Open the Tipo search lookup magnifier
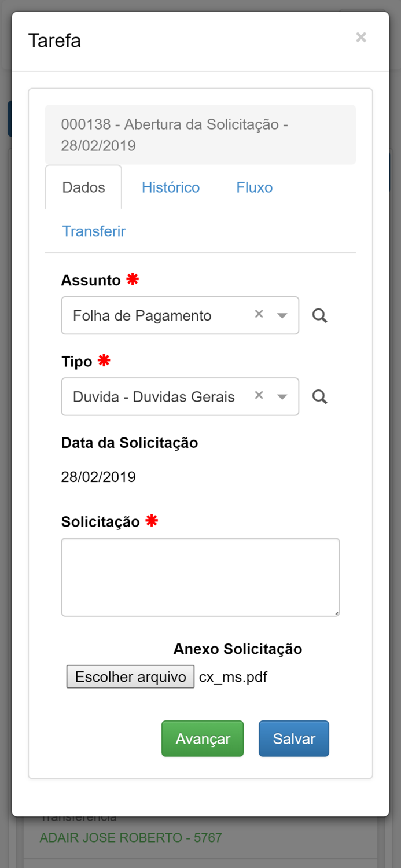The width and height of the screenshot is (401, 868). pos(319,396)
